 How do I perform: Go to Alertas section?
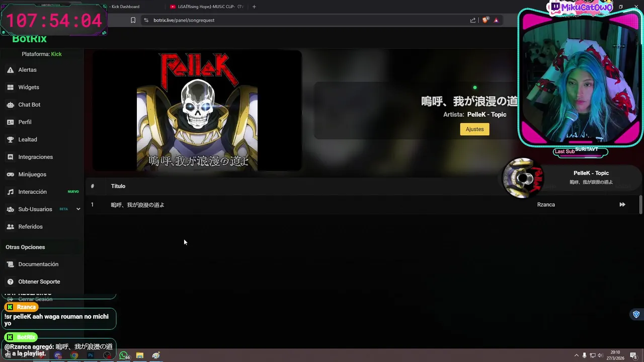tap(27, 70)
